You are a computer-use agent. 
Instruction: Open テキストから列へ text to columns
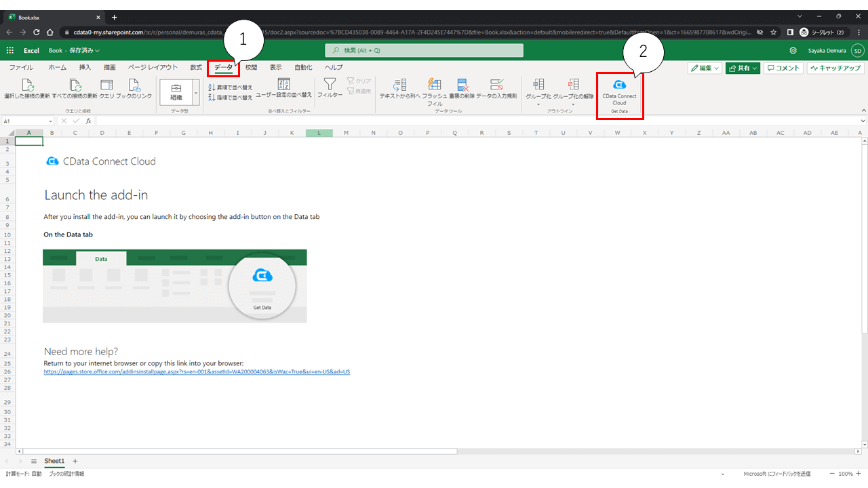(x=400, y=89)
